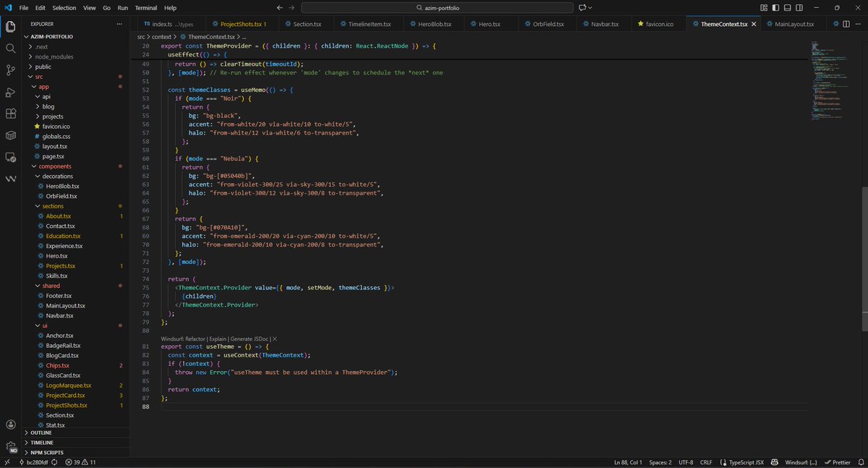Viewport: 868px width, 468px height.
Task: Expand the .next folder
Action: pyautogui.click(x=43, y=46)
